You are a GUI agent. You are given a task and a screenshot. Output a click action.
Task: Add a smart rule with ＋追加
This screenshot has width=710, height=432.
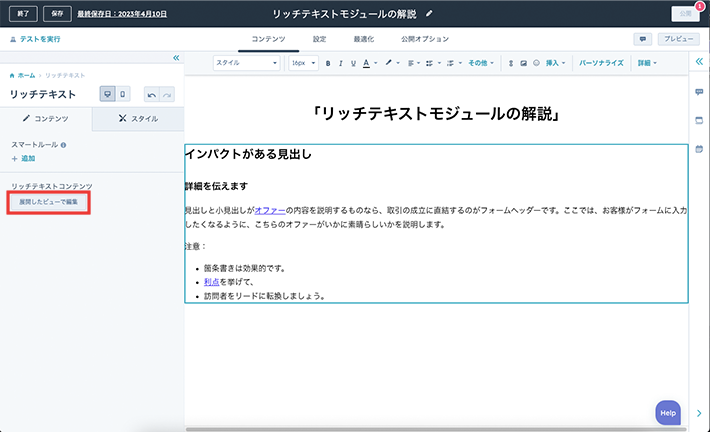coord(24,158)
